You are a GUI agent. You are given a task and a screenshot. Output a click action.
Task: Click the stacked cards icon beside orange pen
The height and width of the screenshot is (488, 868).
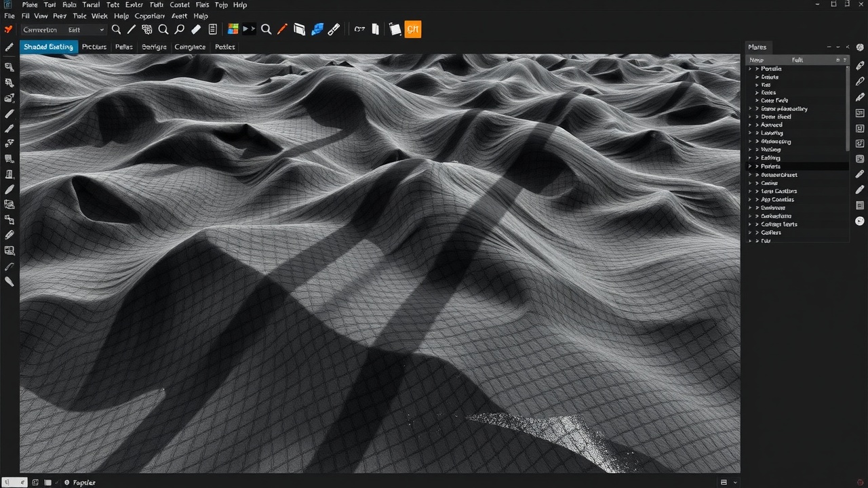pos(300,30)
